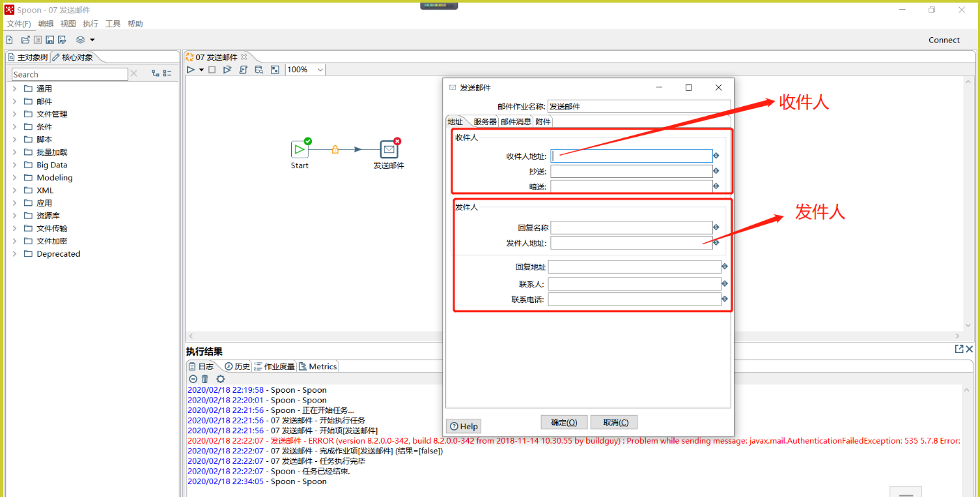
Task: Click the Start step icon on canvas
Action: click(x=300, y=150)
